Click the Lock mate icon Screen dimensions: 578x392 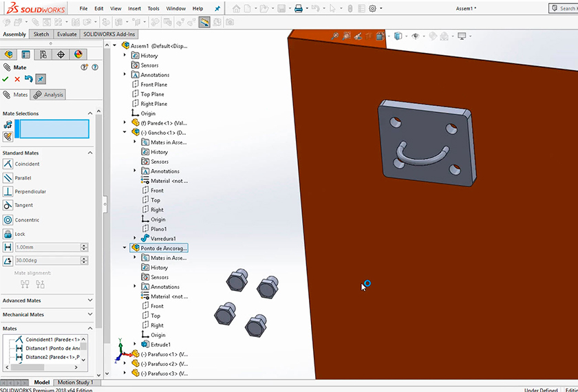point(8,234)
